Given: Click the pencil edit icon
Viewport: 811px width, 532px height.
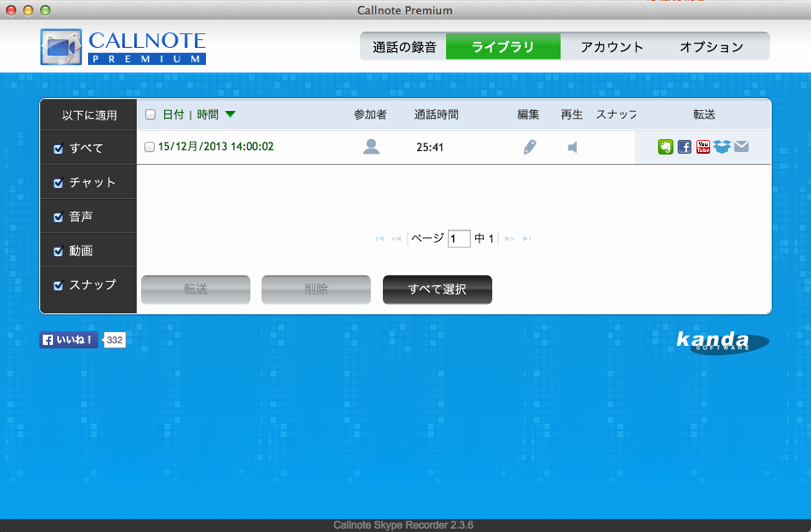Looking at the screenshot, I should click(x=530, y=147).
